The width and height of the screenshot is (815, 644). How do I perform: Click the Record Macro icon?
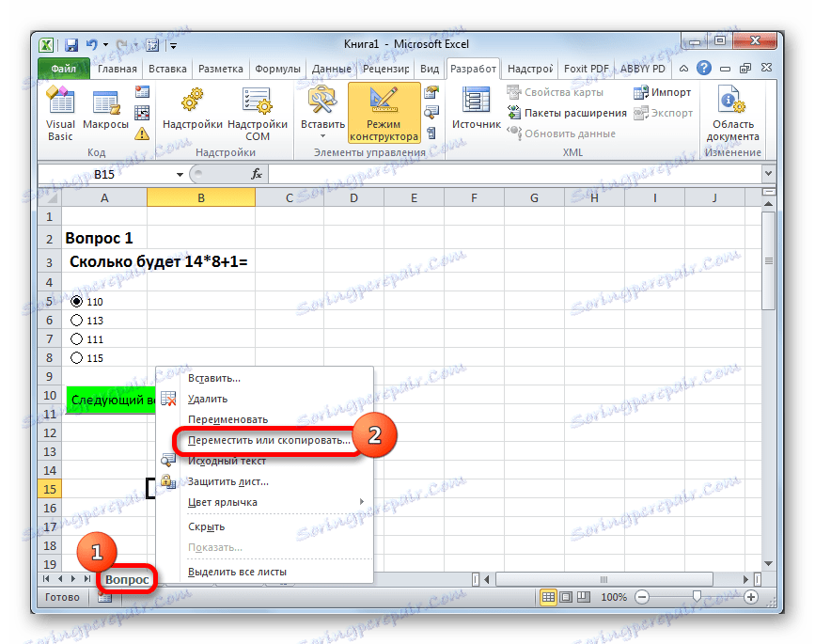coord(142,92)
